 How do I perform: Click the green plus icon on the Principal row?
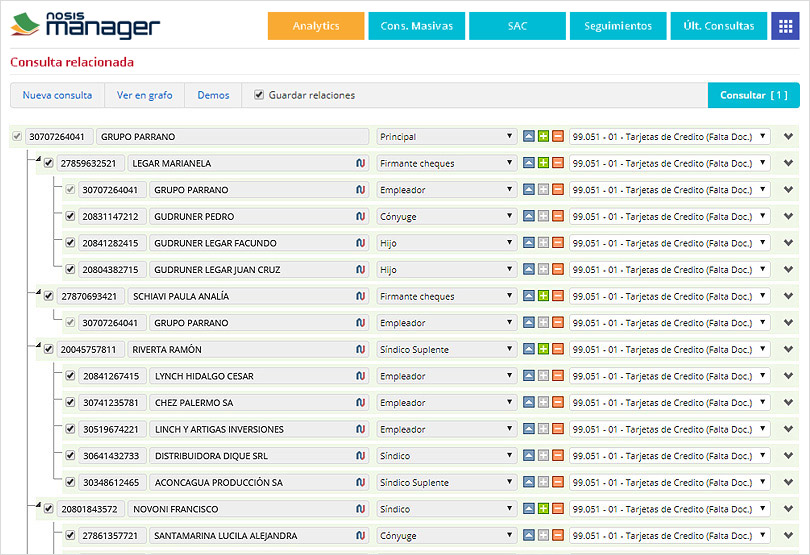click(x=543, y=136)
